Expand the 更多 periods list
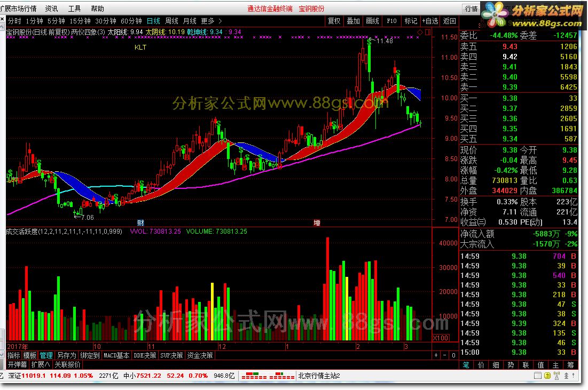The width and height of the screenshot is (588, 390). tap(211, 21)
